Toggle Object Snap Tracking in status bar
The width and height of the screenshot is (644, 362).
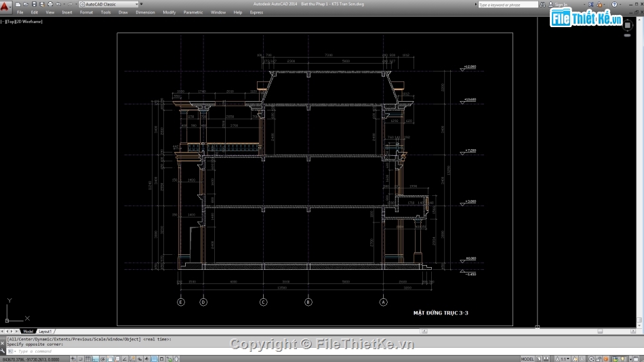(x=125, y=359)
